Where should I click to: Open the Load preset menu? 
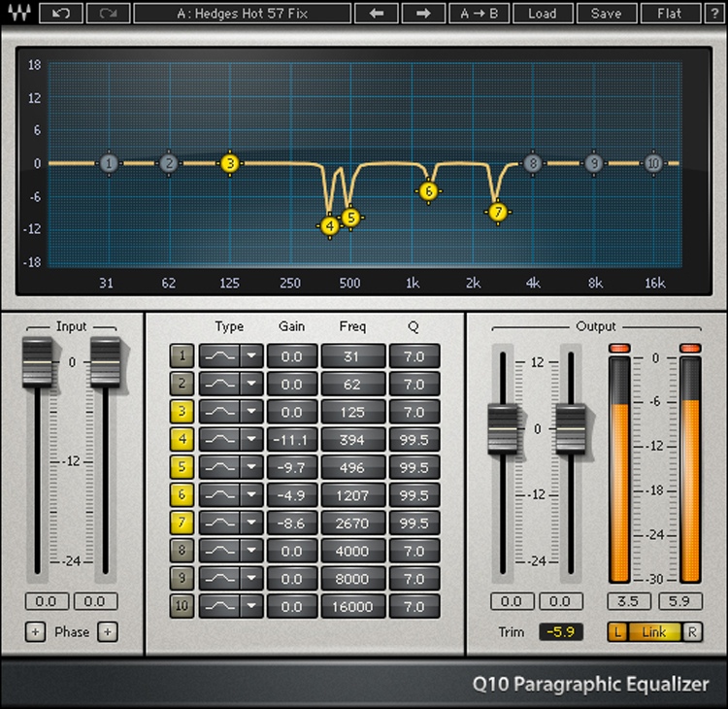pyautogui.click(x=542, y=14)
